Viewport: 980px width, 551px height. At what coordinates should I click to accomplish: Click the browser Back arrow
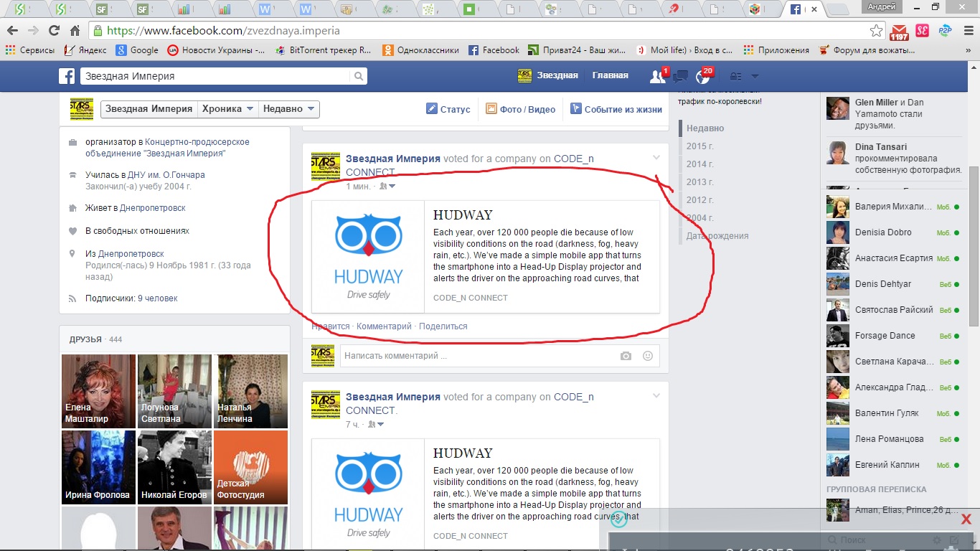pyautogui.click(x=12, y=31)
